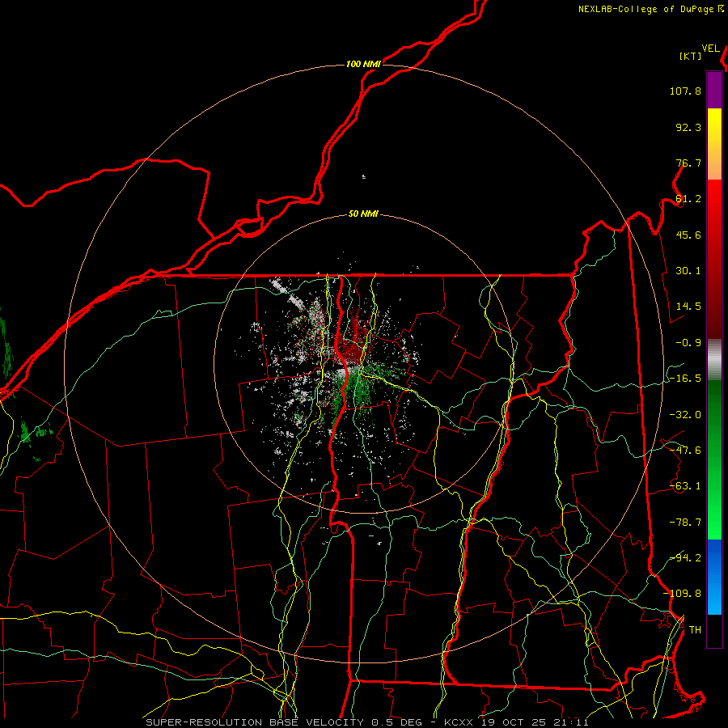Image resolution: width=728 pixels, height=728 pixels.
Task: Click the 100 NMI range ring label
Action: 363,64
